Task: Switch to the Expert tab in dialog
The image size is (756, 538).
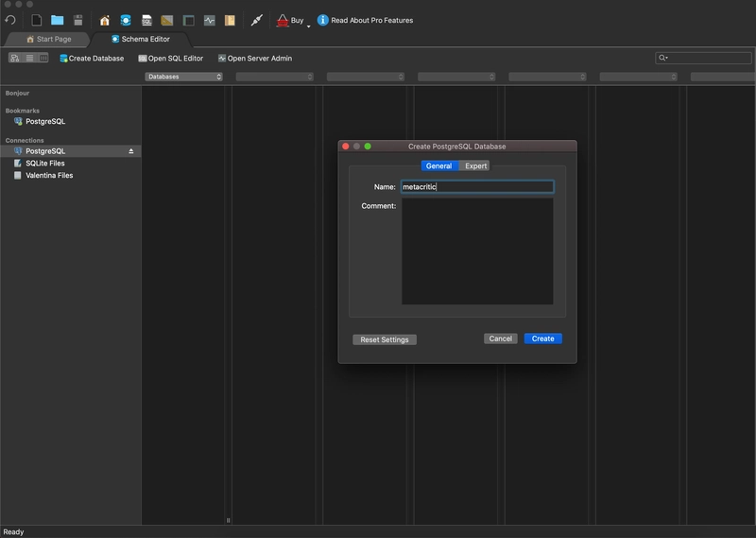Action: click(475, 165)
